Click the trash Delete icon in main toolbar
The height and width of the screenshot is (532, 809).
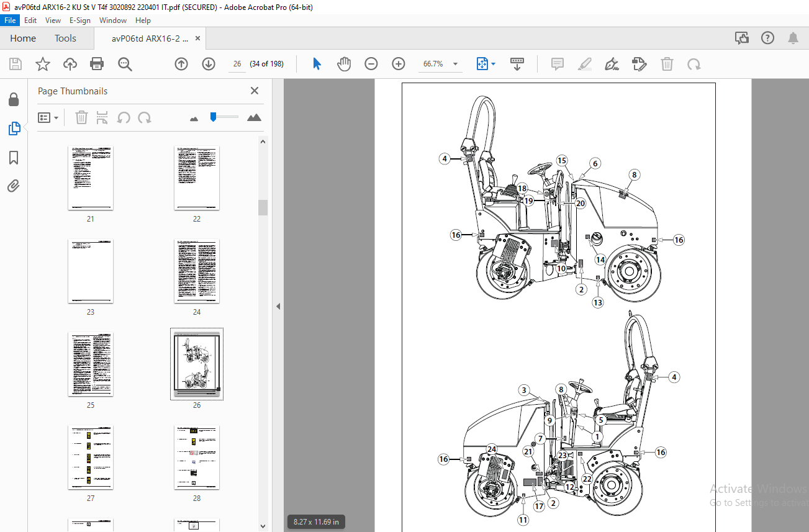[667, 64]
